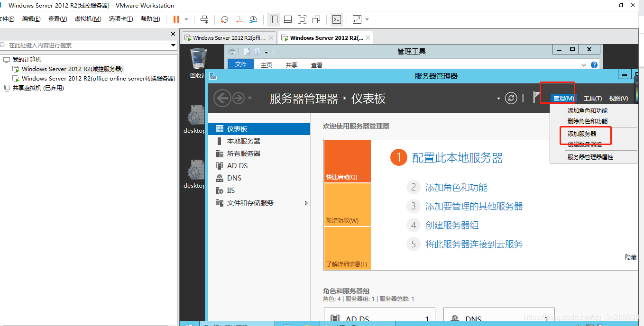The height and width of the screenshot is (326, 644).
Task: Select 仪表板 in Server Manager sidebar
Action: [259, 129]
